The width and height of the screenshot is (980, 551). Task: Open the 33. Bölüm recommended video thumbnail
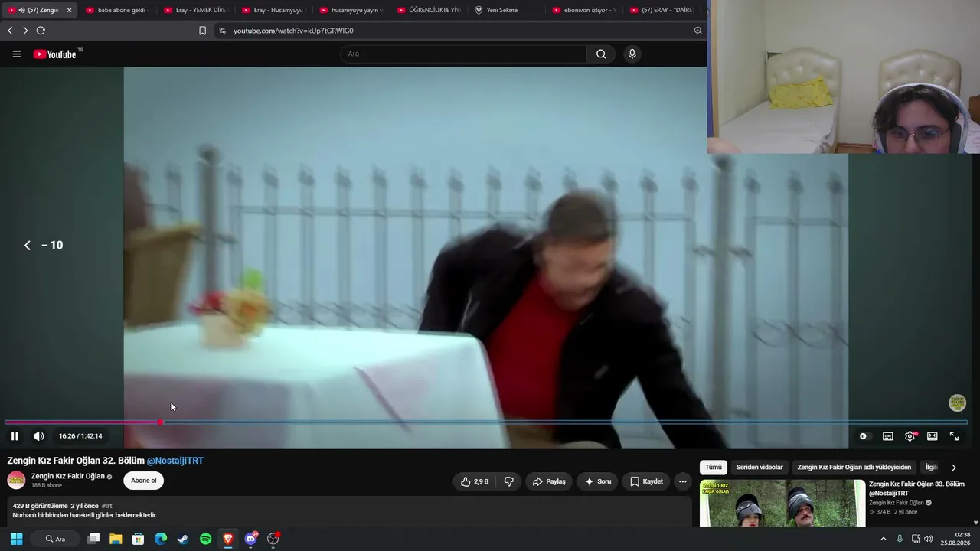pos(782,503)
